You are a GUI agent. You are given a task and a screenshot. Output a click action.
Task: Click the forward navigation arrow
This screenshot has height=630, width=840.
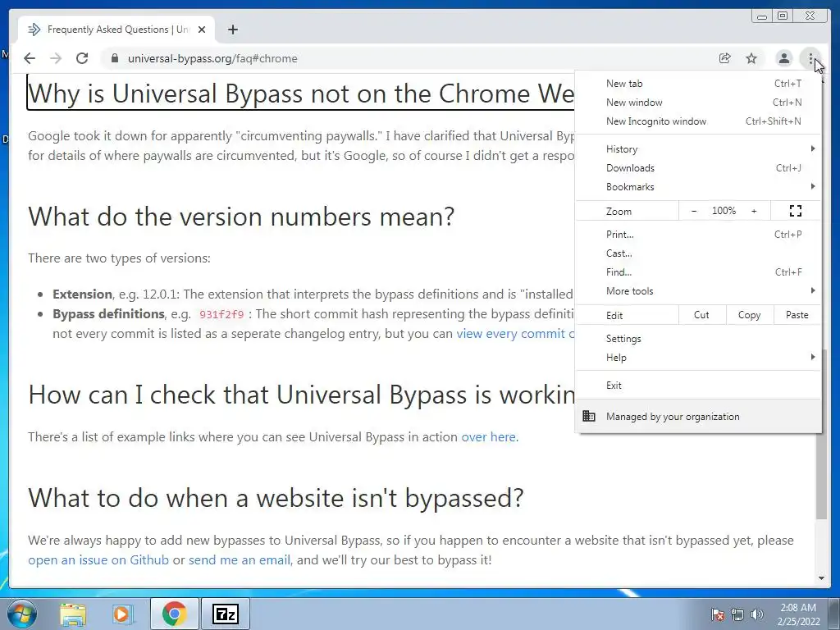pos(56,58)
